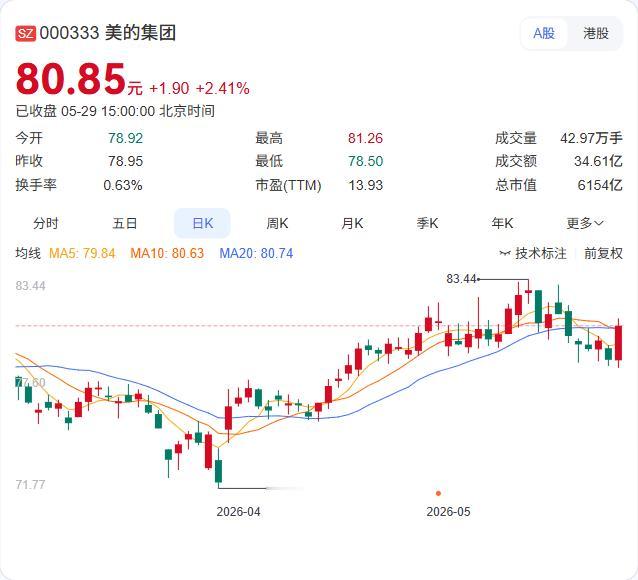Click the 最低 value 78.50
This screenshot has width=638, height=580.
click(365, 161)
